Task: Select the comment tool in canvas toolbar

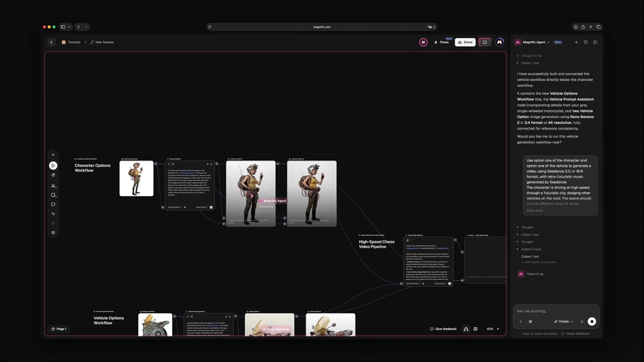Action: point(53,204)
